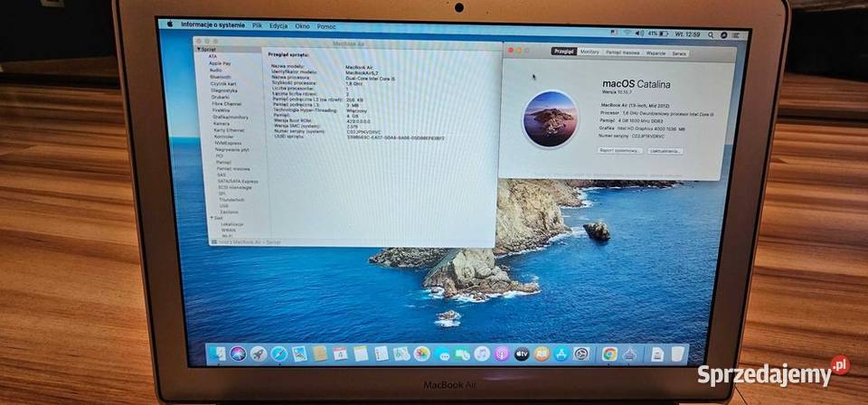Switch to the Serwis tab

[x=679, y=53]
